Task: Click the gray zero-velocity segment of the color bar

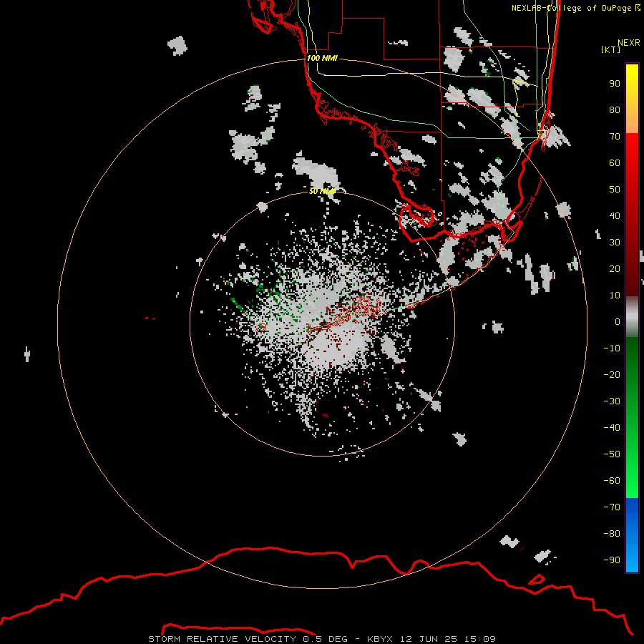Action: click(632, 317)
